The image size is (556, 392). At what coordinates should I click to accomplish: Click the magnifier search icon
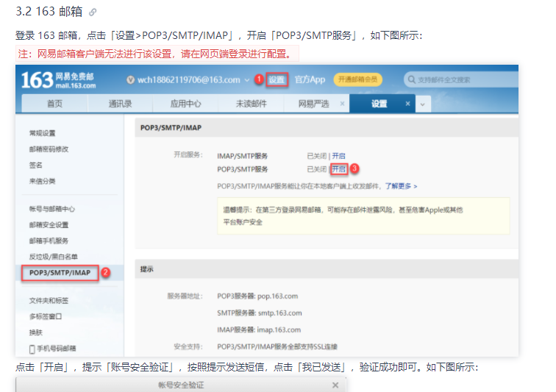[411, 79]
